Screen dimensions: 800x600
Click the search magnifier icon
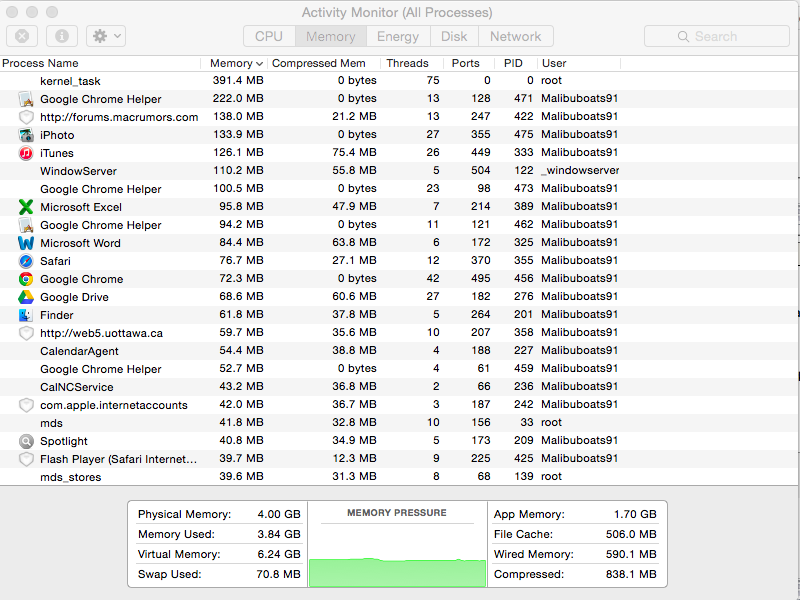(683, 36)
